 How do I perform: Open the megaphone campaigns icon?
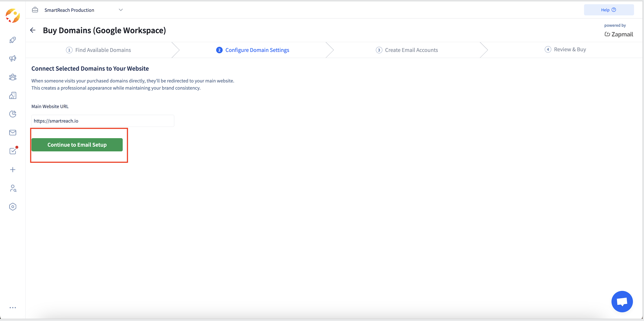pos(13,59)
